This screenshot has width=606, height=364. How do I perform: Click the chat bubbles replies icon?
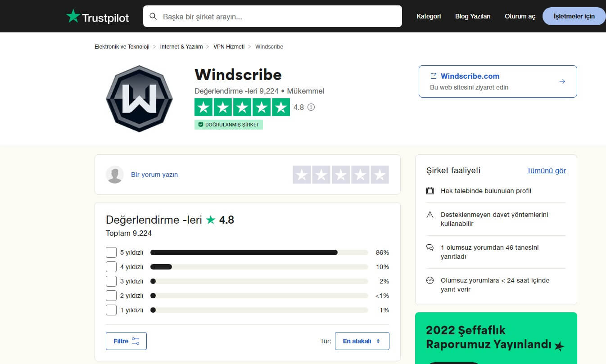[x=430, y=247]
